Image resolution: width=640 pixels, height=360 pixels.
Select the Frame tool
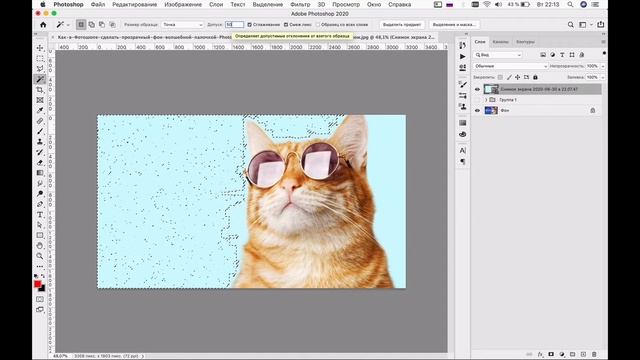click(40, 100)
